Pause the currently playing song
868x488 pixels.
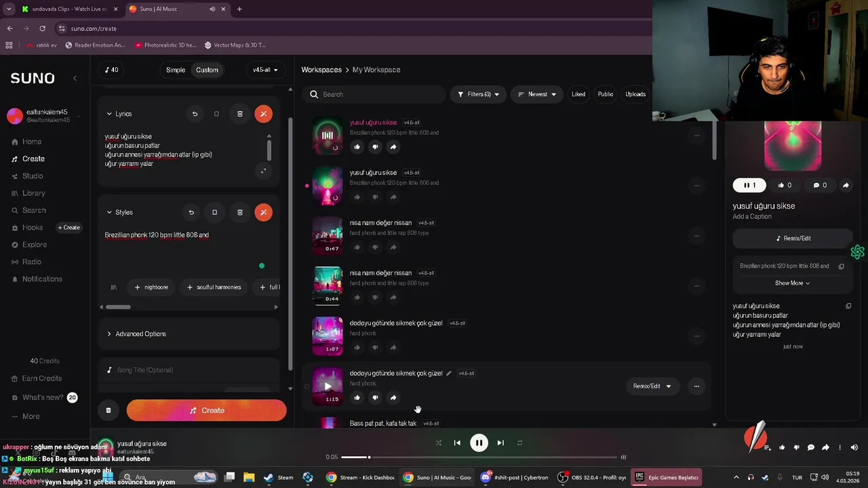tap(479, 443)
